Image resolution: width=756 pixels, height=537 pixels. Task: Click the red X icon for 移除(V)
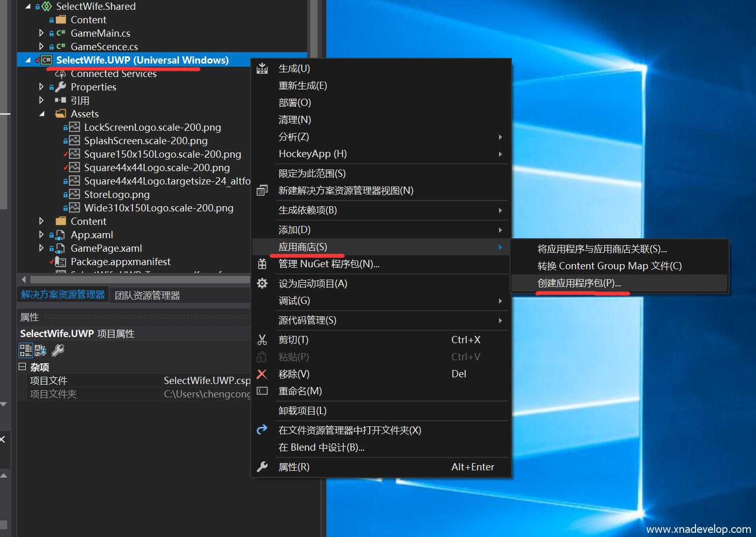point(262,374)
